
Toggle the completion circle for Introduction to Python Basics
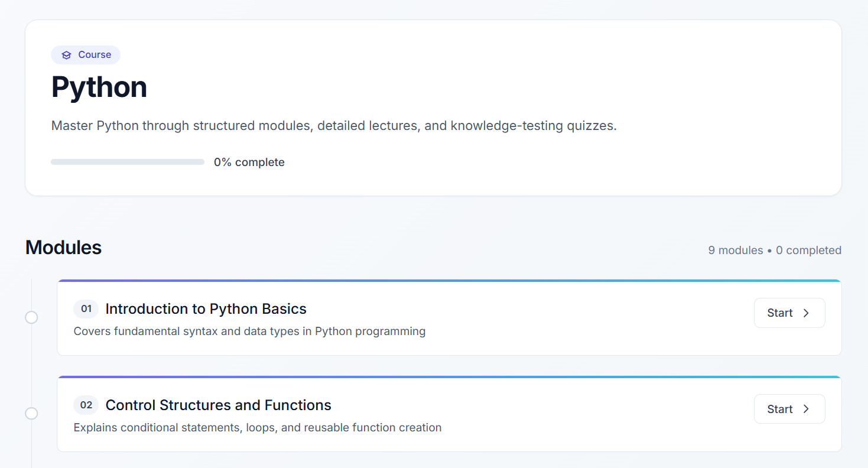pyautogui.click(x=31, y=318)
